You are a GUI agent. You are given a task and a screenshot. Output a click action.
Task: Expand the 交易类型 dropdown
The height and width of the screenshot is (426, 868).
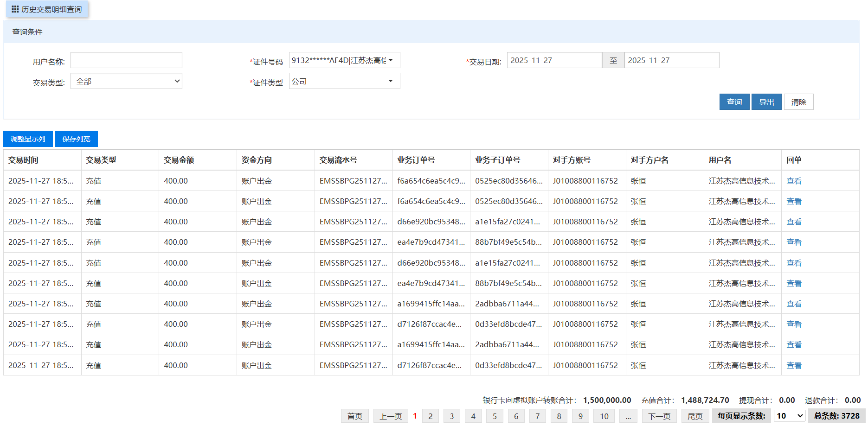click(126, 81)
